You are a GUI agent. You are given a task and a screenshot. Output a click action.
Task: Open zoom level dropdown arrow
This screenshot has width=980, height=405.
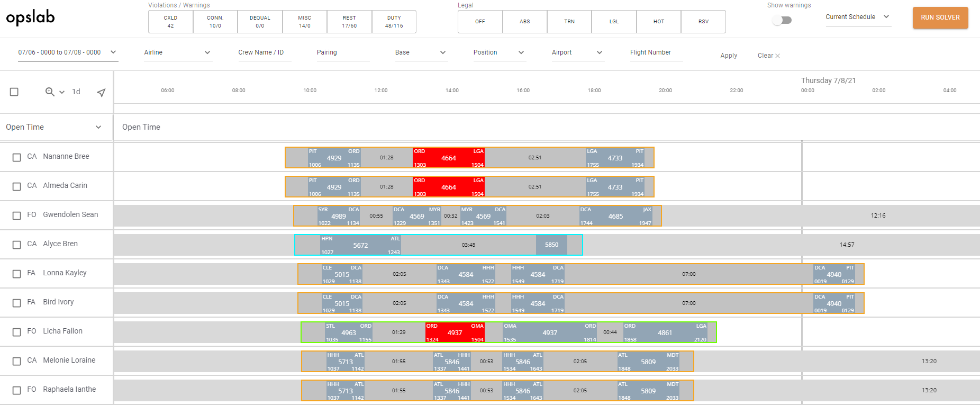pyautogui.click(x=62, y=92)
